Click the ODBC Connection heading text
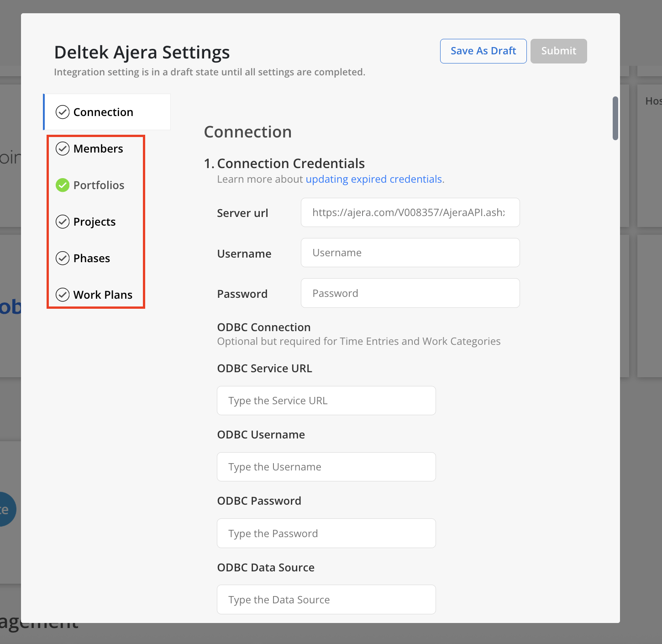The image size is (662, 644). click(264, 327)
